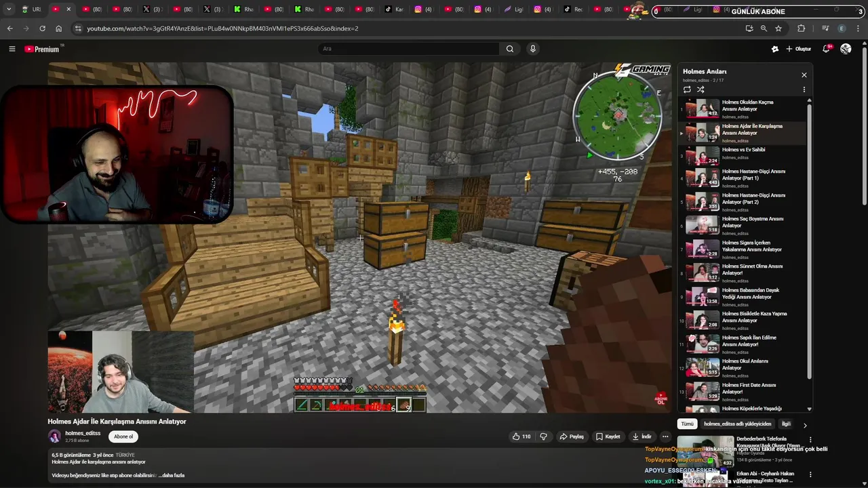
Task: Show more filter chips with right arrow
Action: (x=805, y=425)
